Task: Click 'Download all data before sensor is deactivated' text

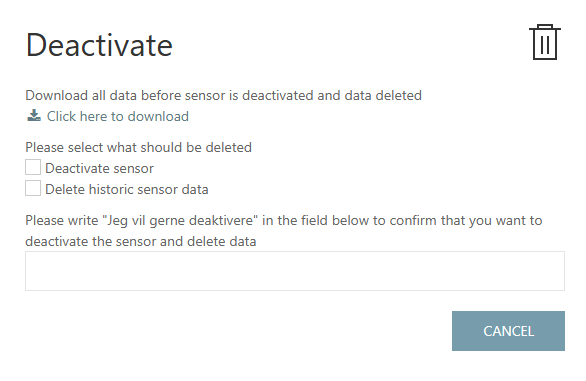Action: coord(170,95)
